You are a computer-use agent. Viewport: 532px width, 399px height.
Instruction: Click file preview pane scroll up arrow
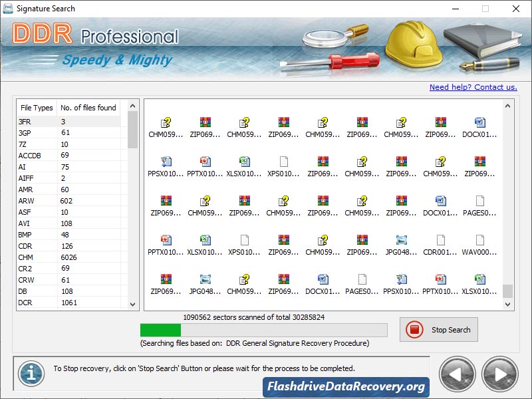pos(507,106)
